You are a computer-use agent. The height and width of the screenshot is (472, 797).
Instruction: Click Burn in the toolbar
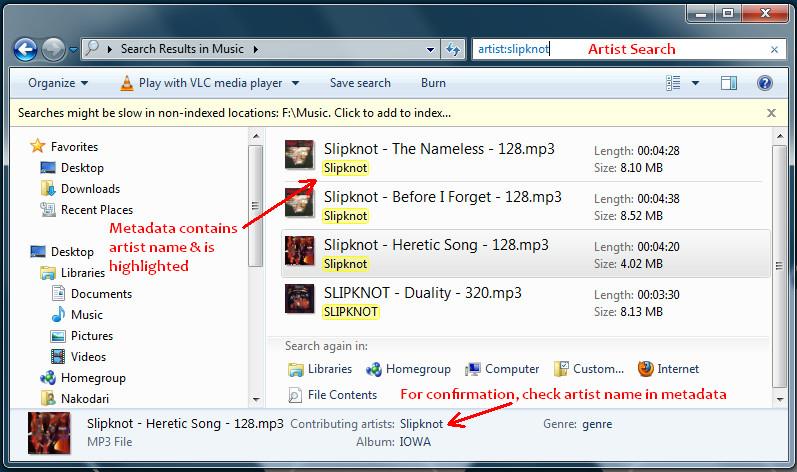pyautogui.click(x=433, y=83)
